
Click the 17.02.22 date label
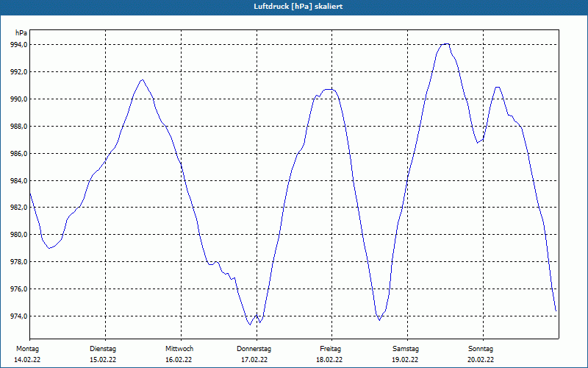pyautogui.click(x=254, y=360)
